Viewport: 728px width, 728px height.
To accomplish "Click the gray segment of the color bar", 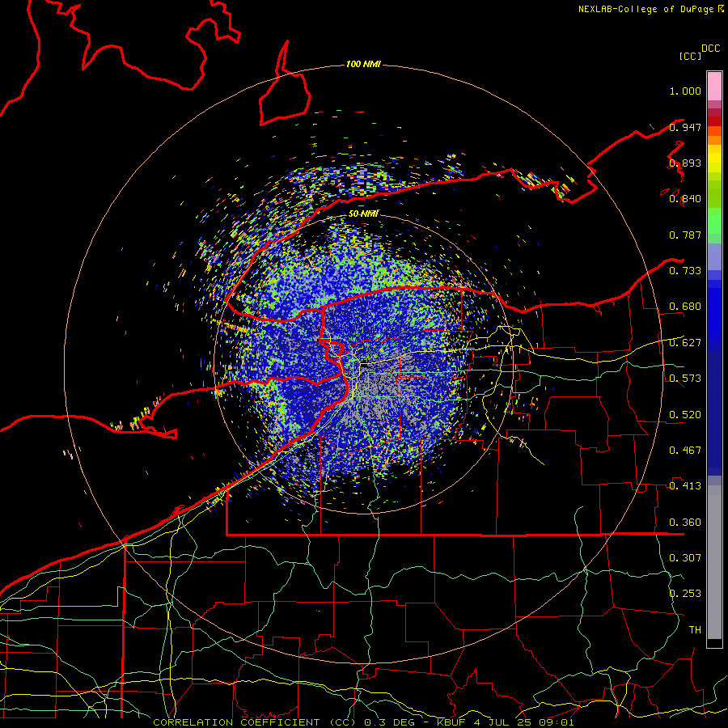I will click(714, 562).
